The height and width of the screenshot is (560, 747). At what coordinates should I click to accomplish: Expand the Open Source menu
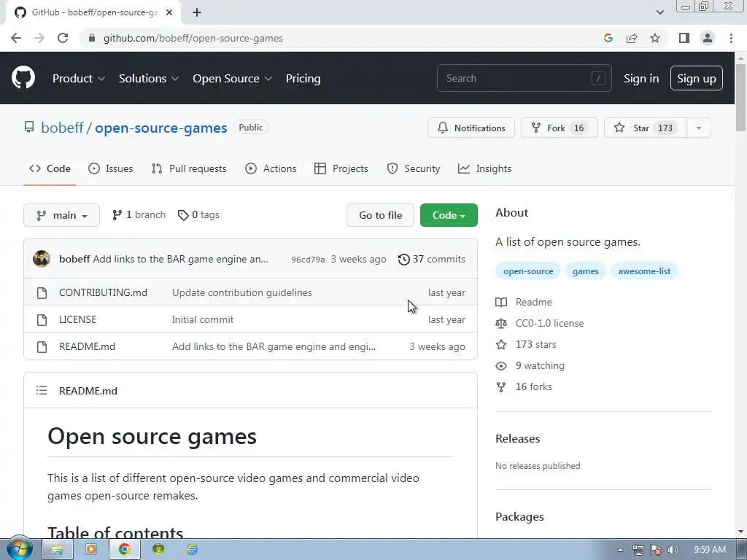(233, 78)
